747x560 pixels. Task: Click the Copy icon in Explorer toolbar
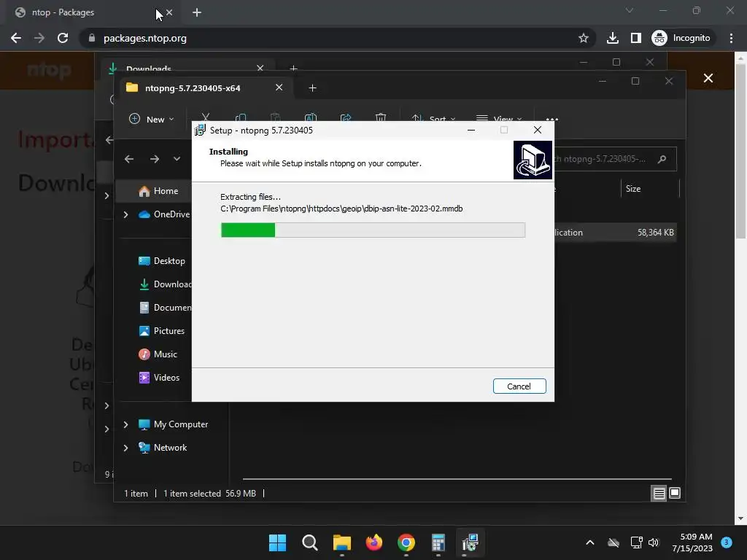(241, 117)
